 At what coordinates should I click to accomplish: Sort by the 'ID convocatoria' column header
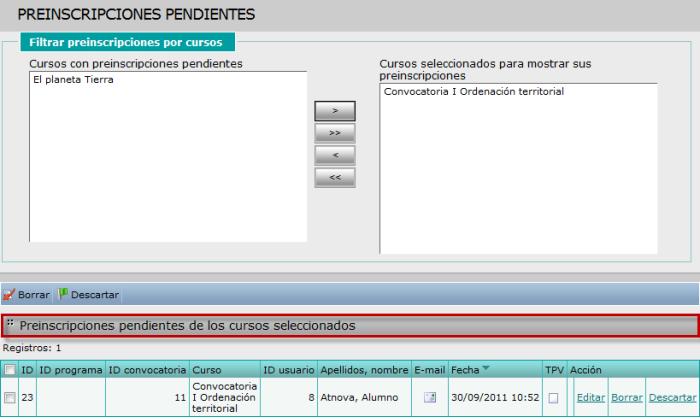pyautogui.click(x=147, y=370)
